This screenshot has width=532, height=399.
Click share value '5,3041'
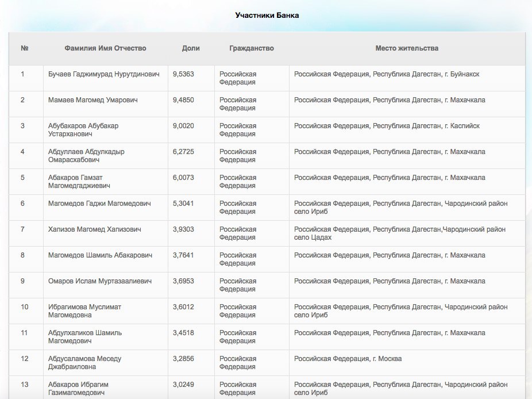tap(183, 204)
